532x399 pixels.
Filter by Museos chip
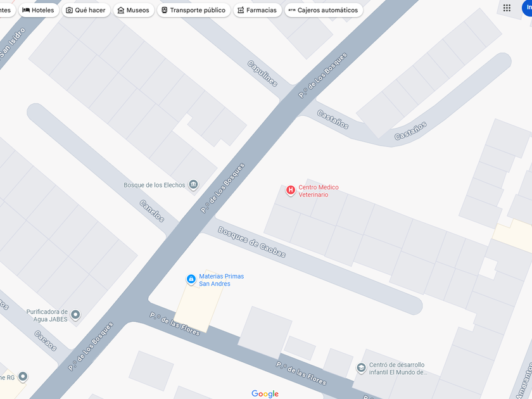point(134,10)
